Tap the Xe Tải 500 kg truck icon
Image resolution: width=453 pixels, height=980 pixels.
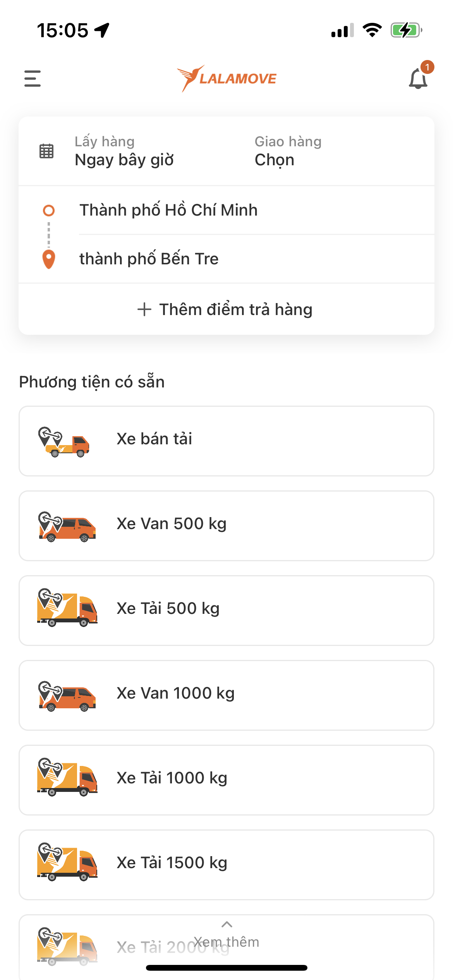click(67, 608)
